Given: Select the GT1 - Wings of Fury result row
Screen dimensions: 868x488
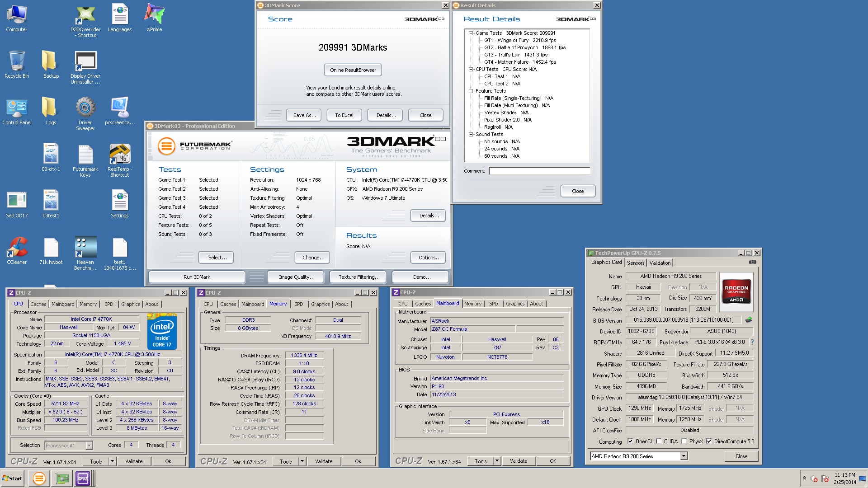Looking at the screenshot, I should pyautogui.click(x=520, y=40).
